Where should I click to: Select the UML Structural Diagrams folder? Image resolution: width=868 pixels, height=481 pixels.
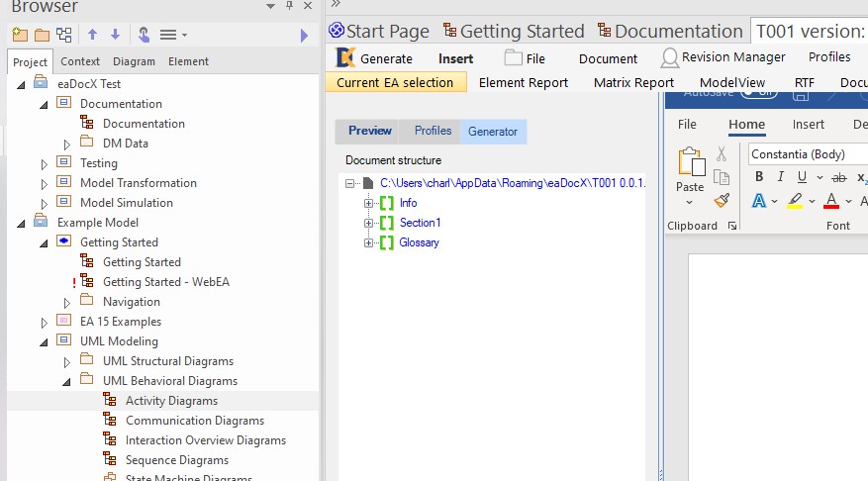tap(167, 361)
